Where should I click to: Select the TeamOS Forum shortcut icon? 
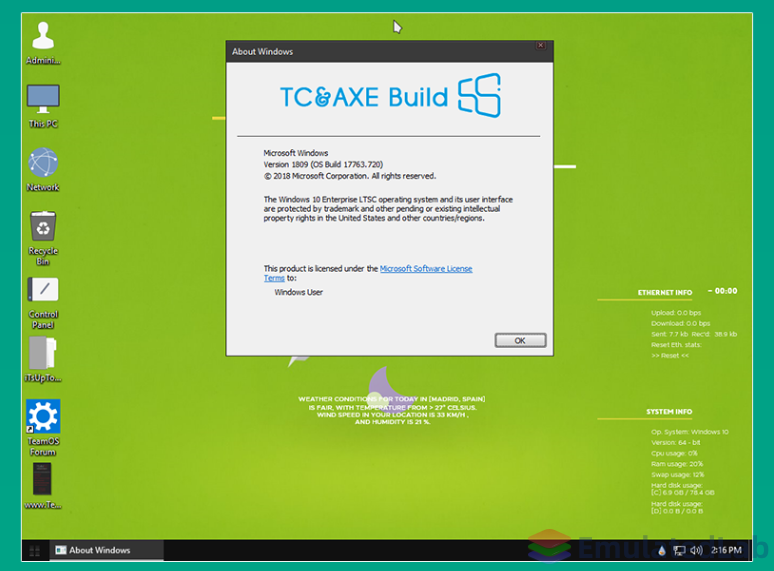click(x=43, y=427)
